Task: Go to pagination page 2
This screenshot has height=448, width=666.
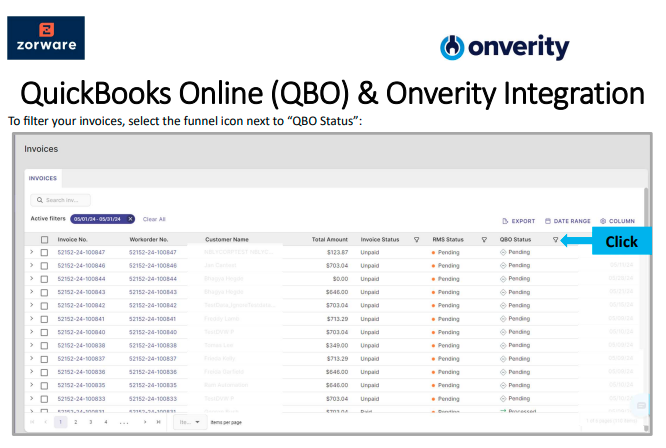Action: coord(76,423)
